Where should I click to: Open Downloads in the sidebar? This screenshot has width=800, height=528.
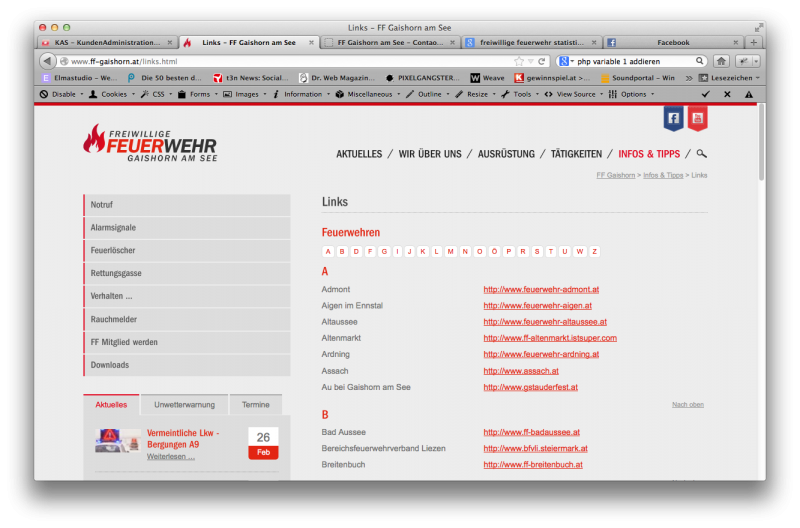point(187,365)
